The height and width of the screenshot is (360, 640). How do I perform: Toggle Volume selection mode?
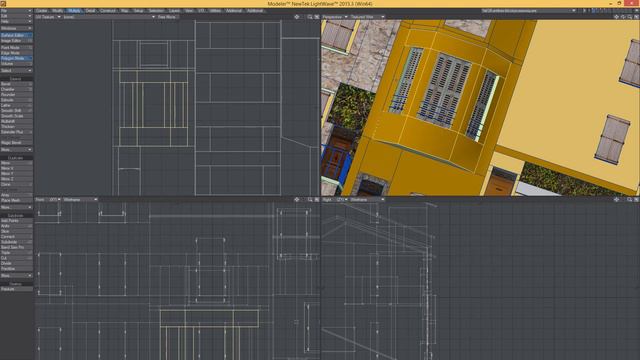pos(16,64)
